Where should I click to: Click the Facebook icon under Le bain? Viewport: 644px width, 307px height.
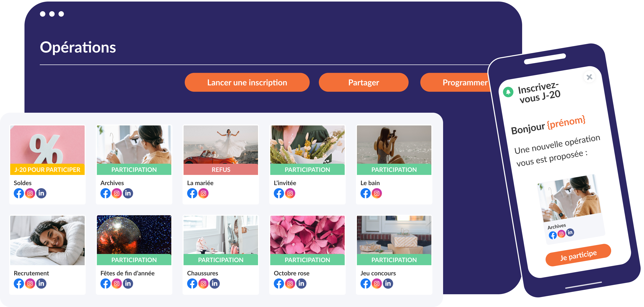[x=366, y=193]
